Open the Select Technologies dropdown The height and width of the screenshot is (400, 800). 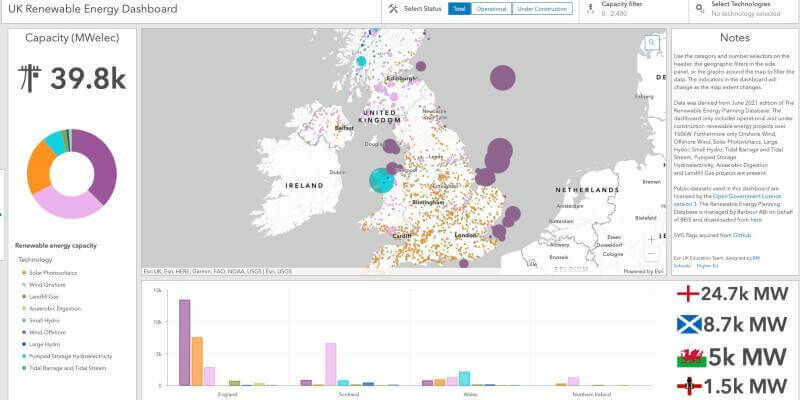744,9
